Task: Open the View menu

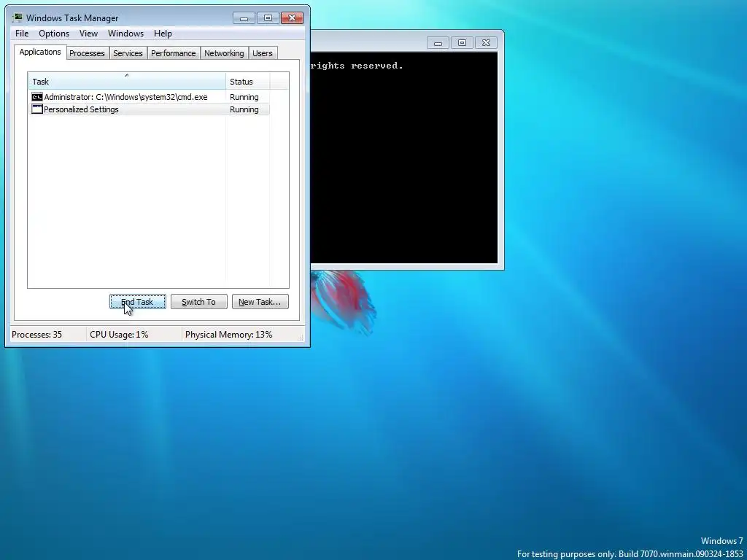Action: coord(88,34)
